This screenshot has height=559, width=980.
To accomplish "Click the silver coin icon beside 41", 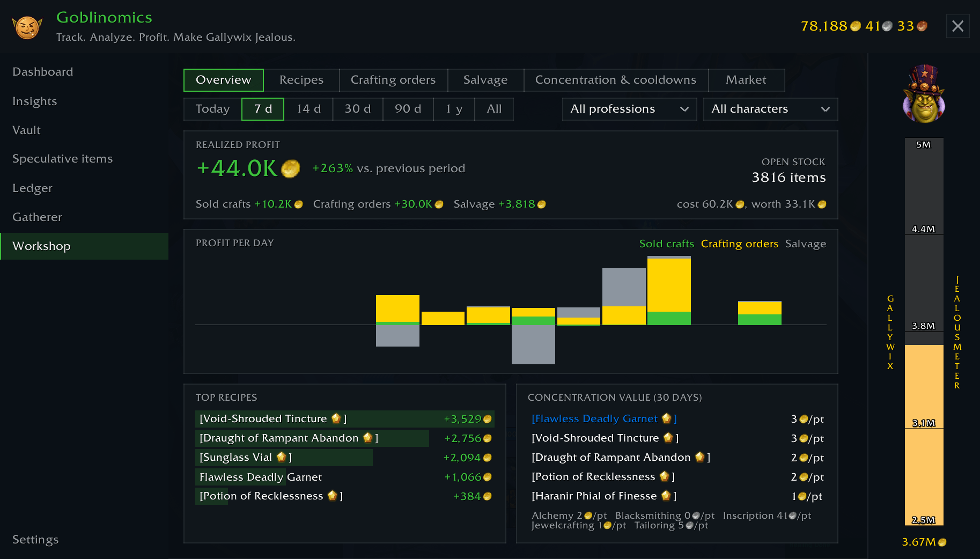I will 887,26.
